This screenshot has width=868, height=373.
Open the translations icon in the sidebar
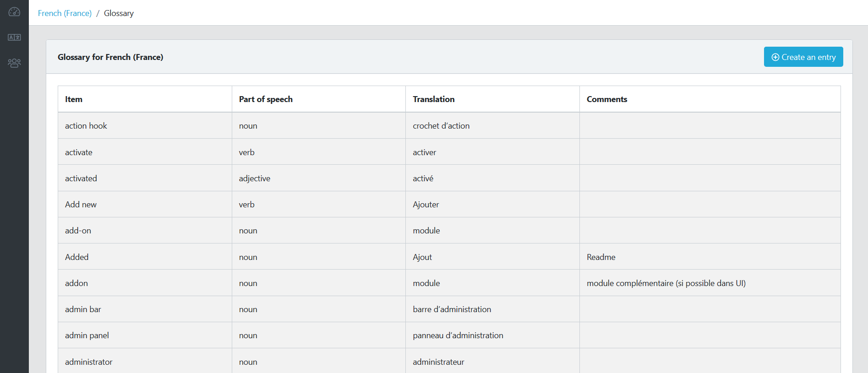click(14, 37)
